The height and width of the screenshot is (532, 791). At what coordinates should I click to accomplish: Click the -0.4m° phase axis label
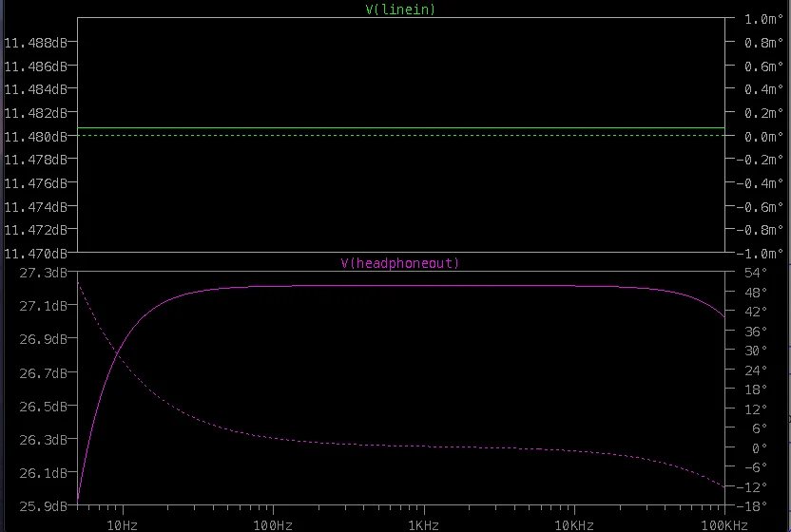pyautogui.click(x=761, y=183)
